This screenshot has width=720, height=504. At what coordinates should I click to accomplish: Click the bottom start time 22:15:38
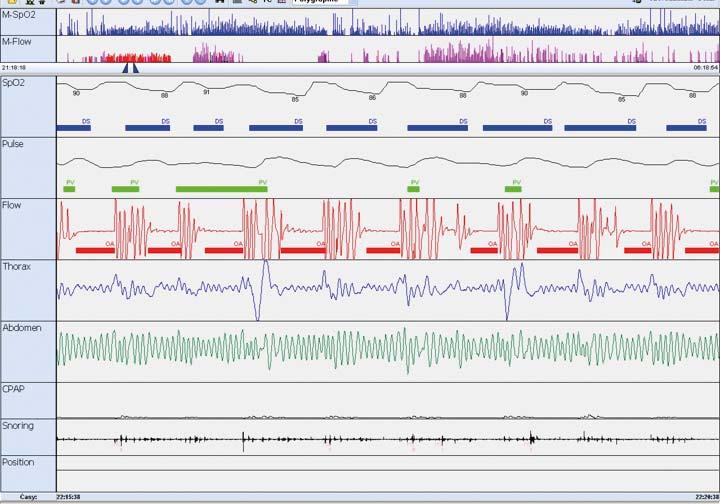tap(68, 497)
